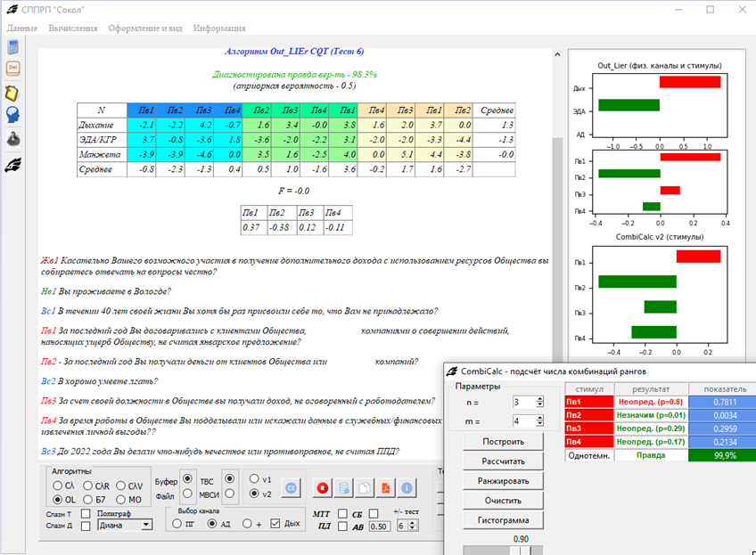The image size is (756, 555).
Task: Click the Рассчитать button
Action: [503, 461]
